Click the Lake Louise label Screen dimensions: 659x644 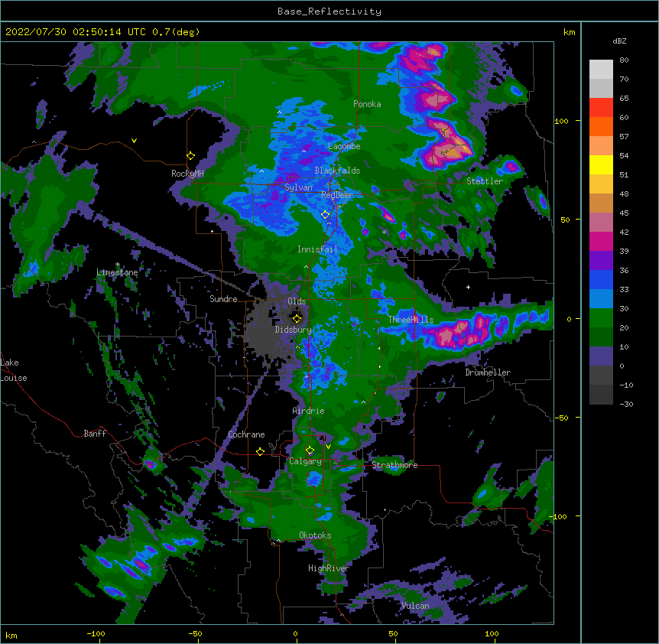pos(13,370)
